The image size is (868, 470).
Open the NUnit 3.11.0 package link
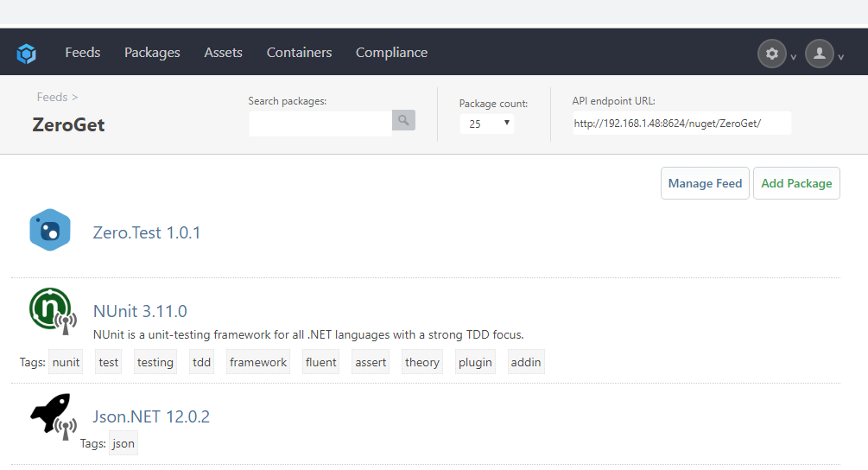coord(140,311)
